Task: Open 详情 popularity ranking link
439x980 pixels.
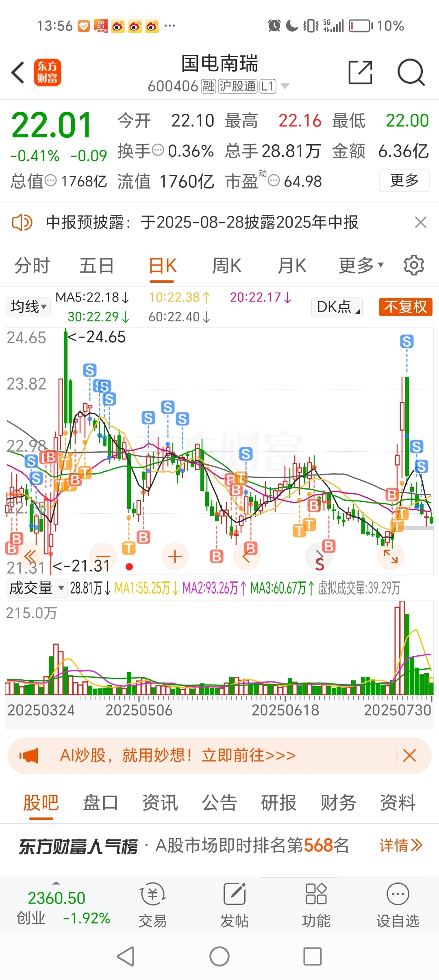Action: (401, 846)
